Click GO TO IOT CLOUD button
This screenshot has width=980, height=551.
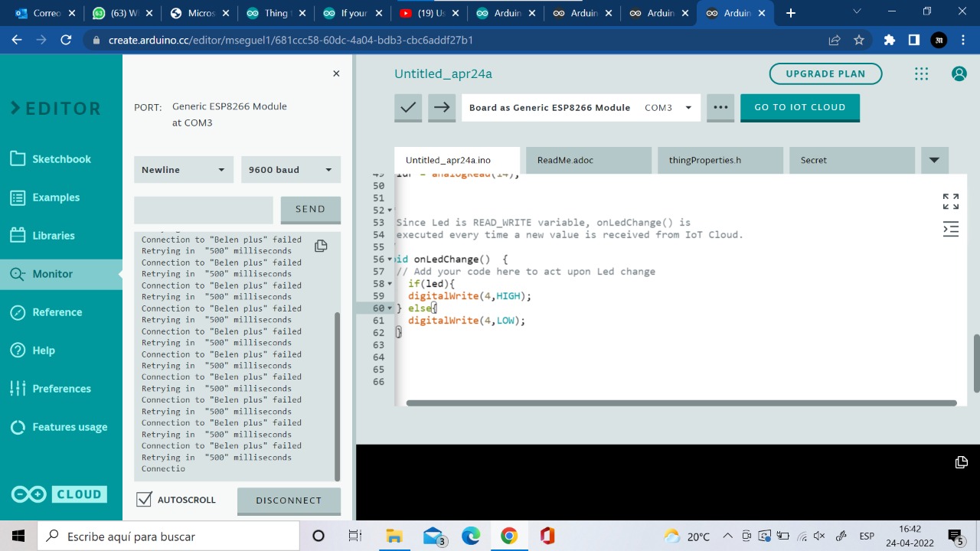pyautogui.click(x=800, y=107)
